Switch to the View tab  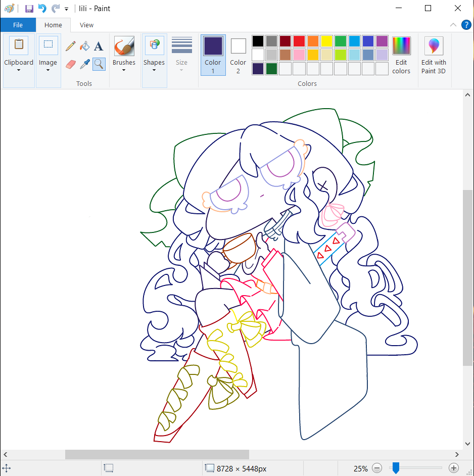tap(86, 25)
